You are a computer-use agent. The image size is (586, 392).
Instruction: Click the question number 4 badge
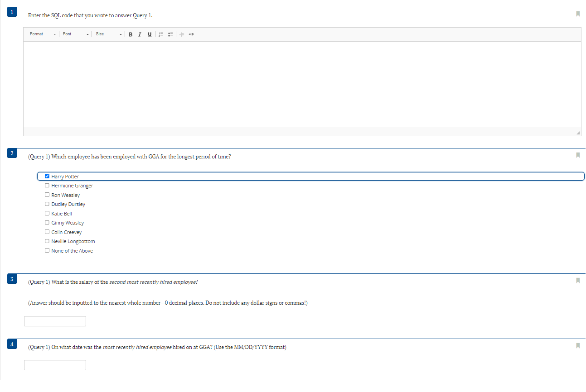click(x=12, y=344)
